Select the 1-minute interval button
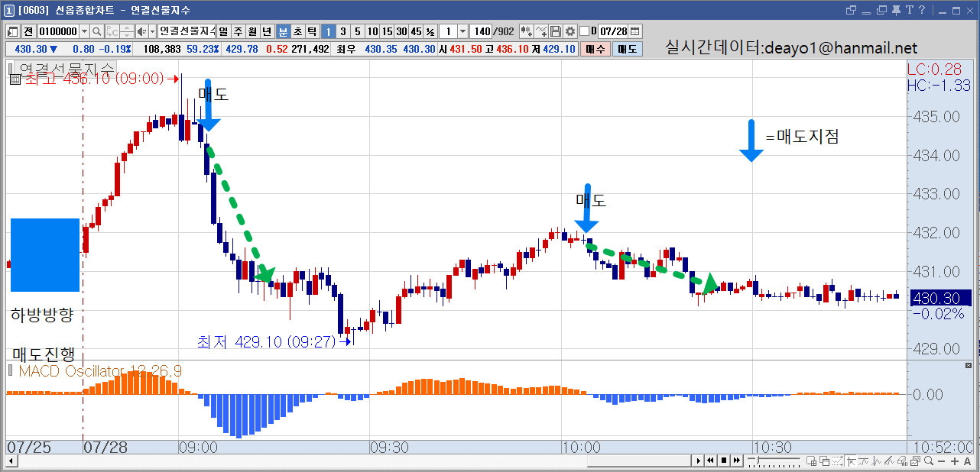Screen dimensions: 980x472 point(328,31)
